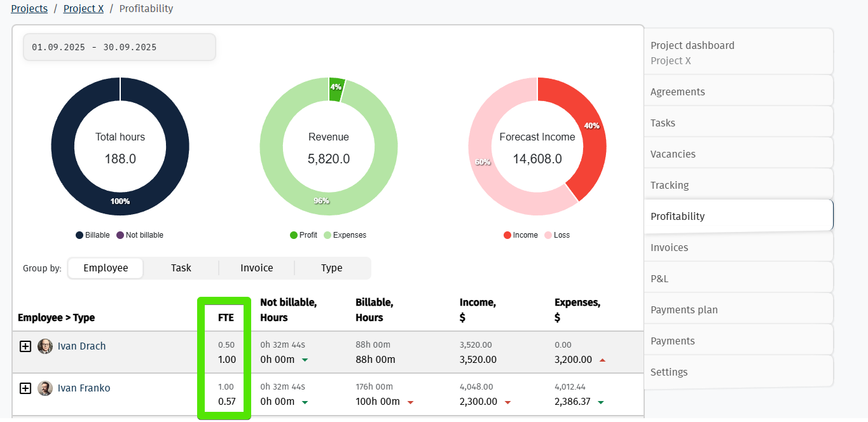Click Ivan Drach's avatar picture
This screenshot has width=868, height=422.
pos(45,346)
